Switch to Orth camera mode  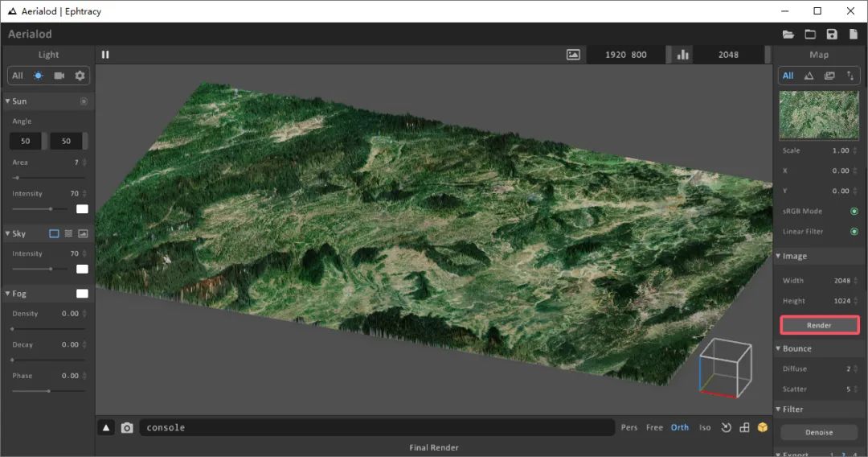(680, 427)
